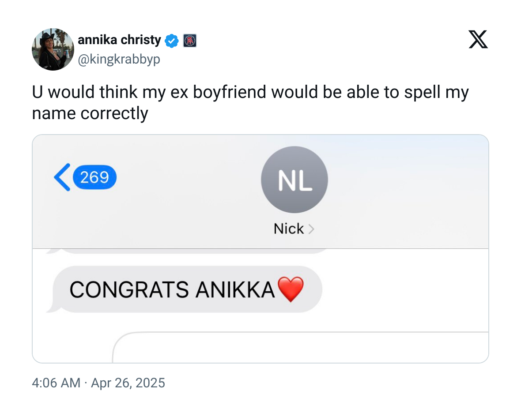Tap the cut-off bubble just under the header
The width and height of the screenshot is (521, 420).
[194, 251]
